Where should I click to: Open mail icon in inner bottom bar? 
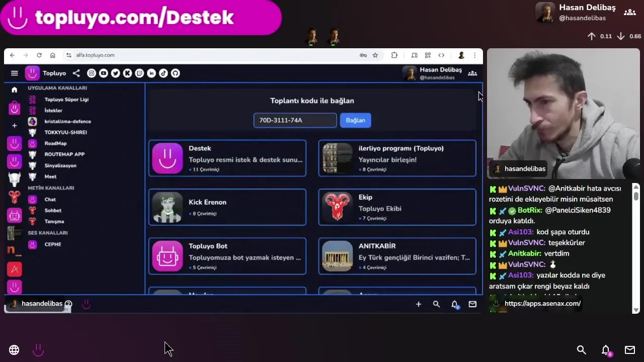tap(472, 304)
